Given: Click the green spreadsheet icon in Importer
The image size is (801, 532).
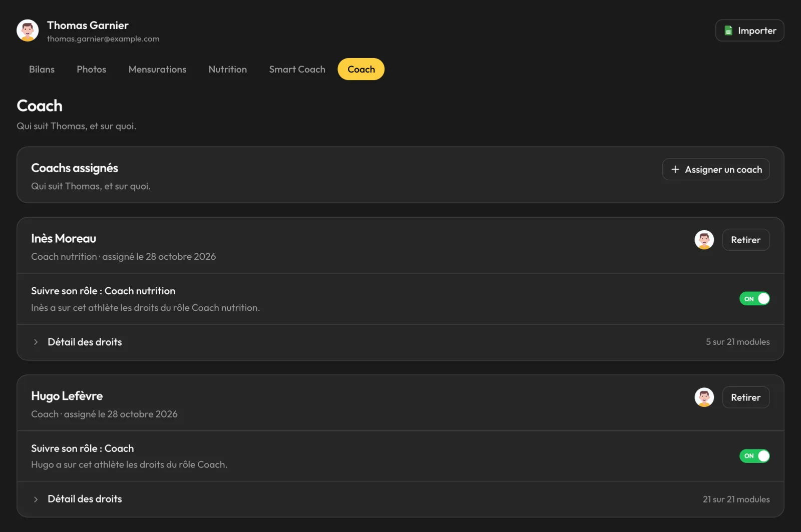Looking at the screenshot, I should pos(728,31).
